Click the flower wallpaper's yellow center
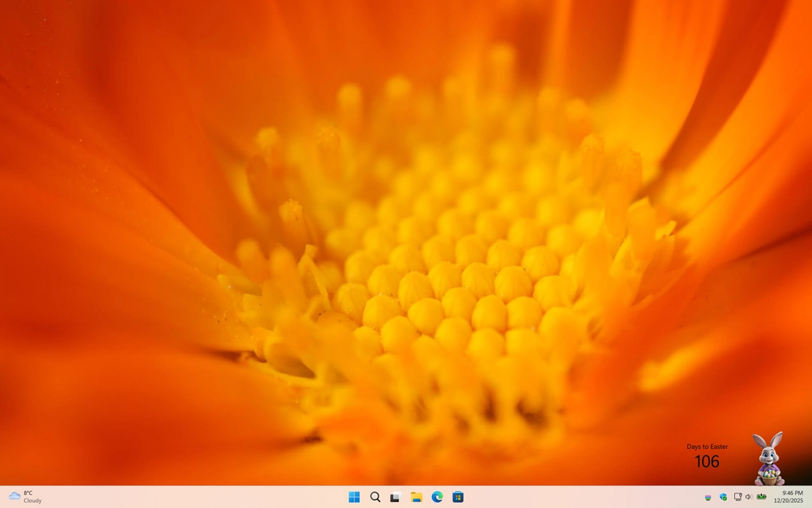This screenshot has width=812, height=508. (x=452, y=292)
